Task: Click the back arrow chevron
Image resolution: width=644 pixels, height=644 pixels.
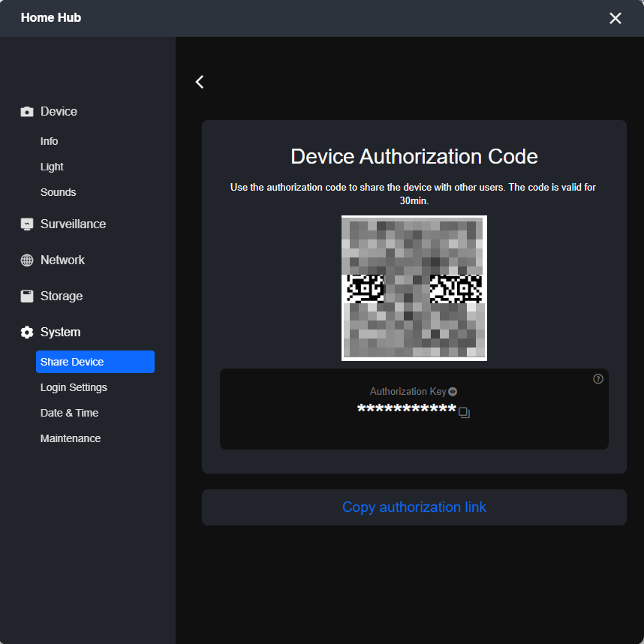Action: pos(200,82)
